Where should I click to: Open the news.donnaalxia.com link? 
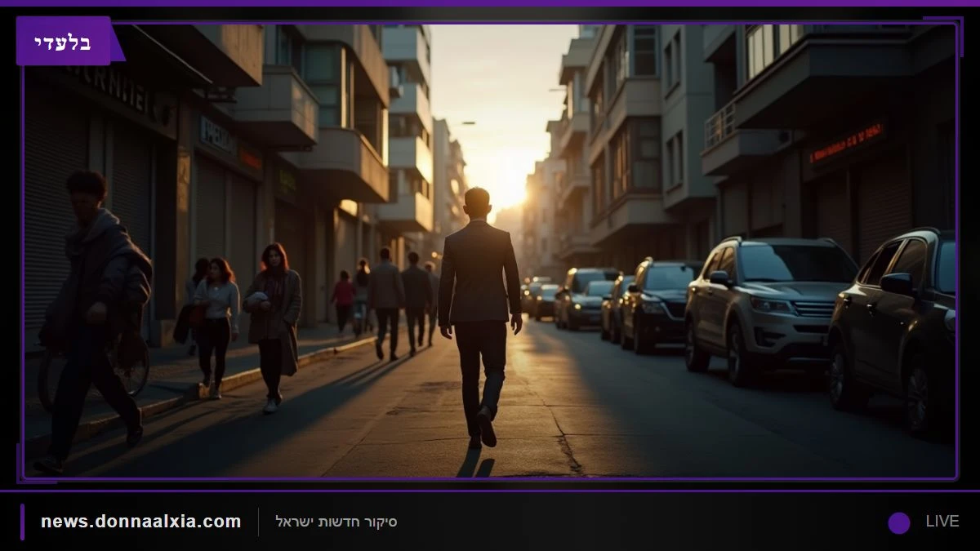click(x=140, y=522)
